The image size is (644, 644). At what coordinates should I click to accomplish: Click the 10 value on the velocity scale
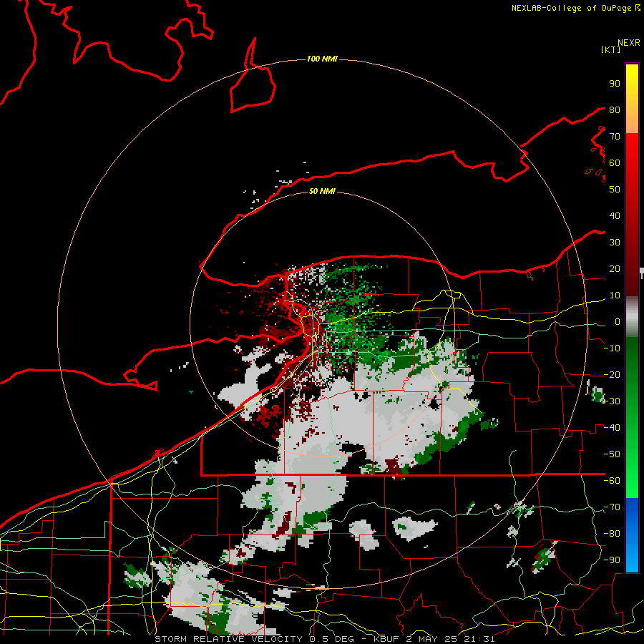(x=615, y=296)
